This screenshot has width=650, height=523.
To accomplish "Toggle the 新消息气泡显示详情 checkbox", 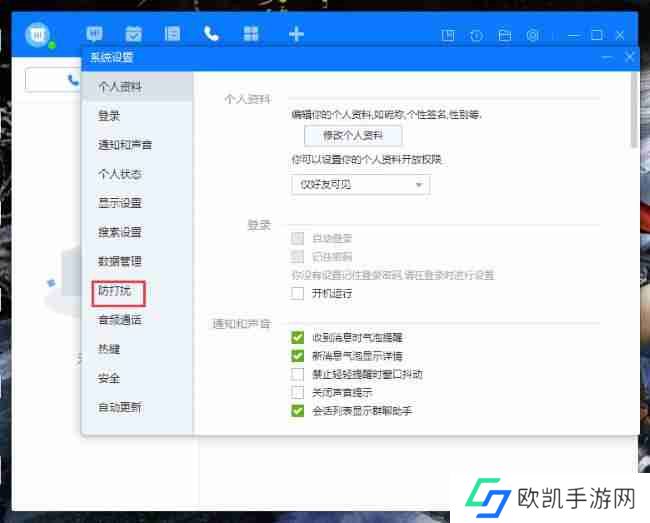I will (297, 356).
